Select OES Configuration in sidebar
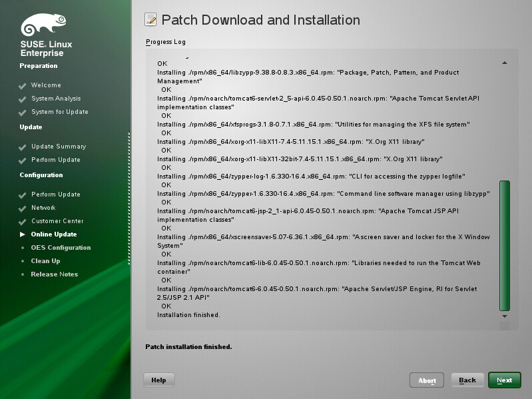Screen dimensions: 532x399 61,248
